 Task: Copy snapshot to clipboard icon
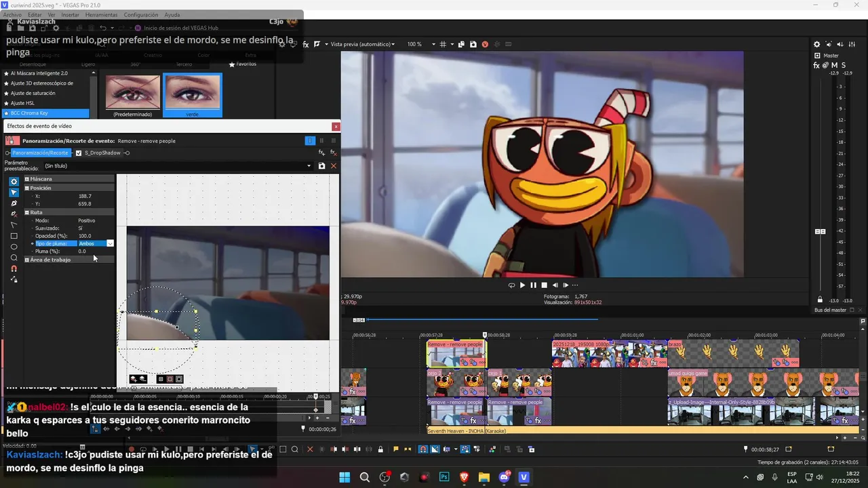tap(461, 44)
